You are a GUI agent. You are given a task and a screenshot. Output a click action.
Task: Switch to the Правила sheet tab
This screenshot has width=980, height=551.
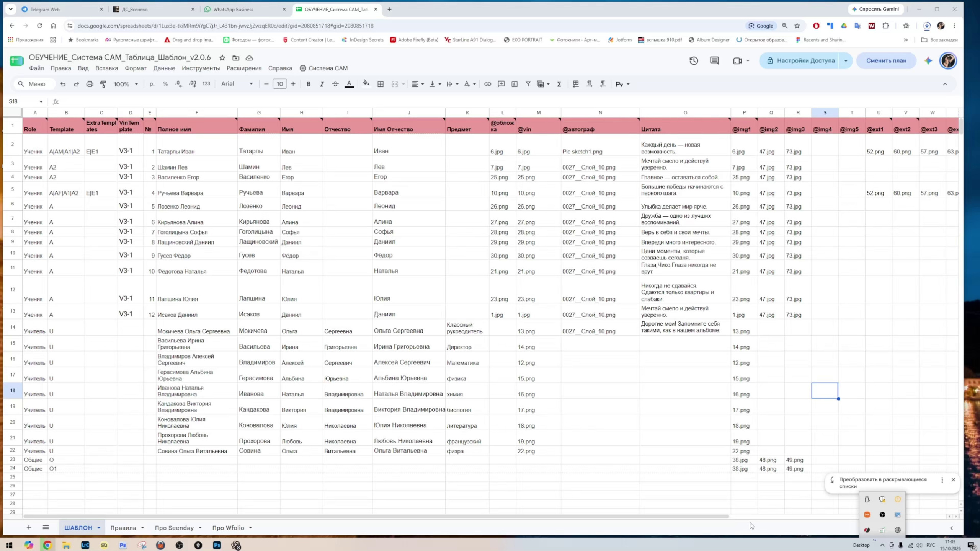tap(123, 528)
